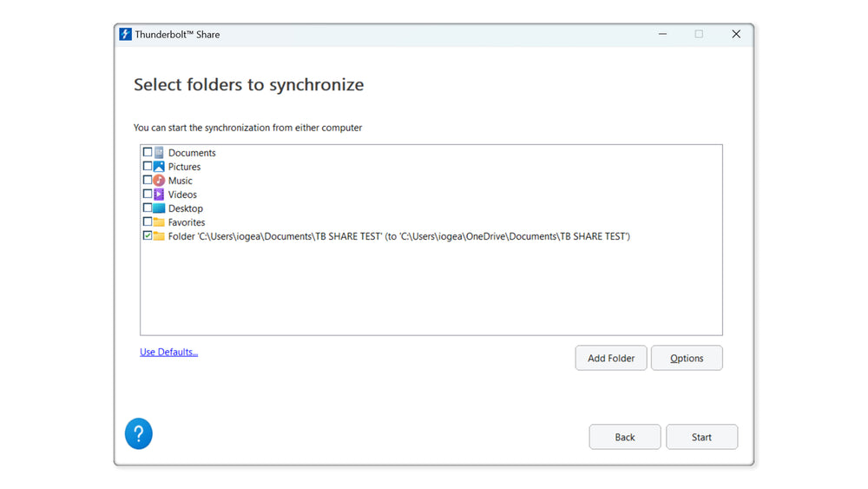Click the blue help question mark icon

pos(138,433)
